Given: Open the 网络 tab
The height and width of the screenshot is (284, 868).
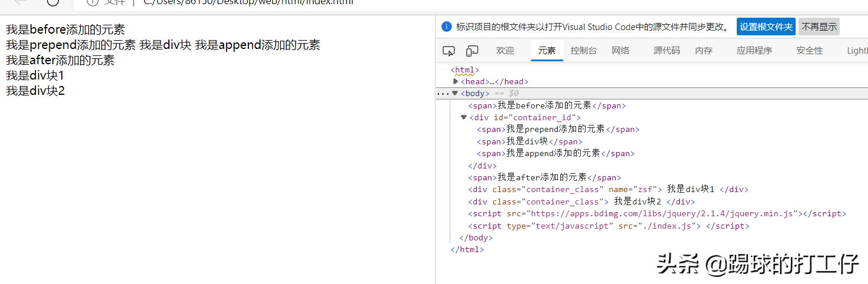Looking at the screenshot, I should [x=620, y=51].
